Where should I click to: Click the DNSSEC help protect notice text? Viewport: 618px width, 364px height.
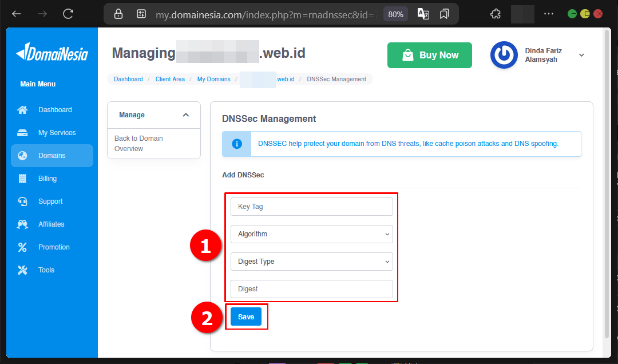click(x=408, y=144)
